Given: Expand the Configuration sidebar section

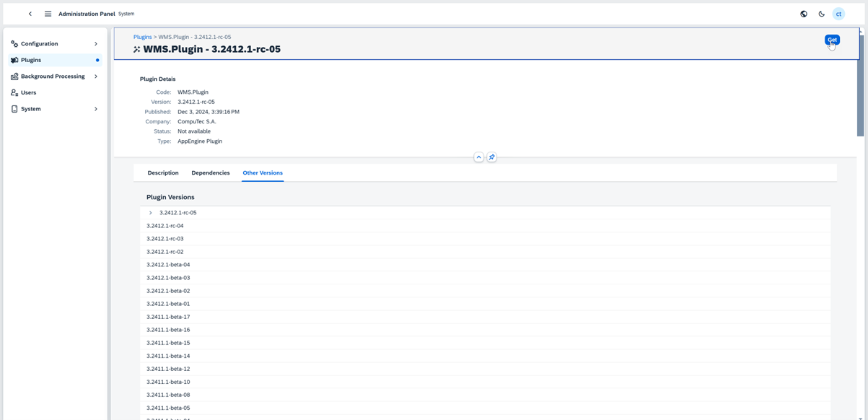Looking at the screenshot, I should pyautogui.click(x=95, y=44).
